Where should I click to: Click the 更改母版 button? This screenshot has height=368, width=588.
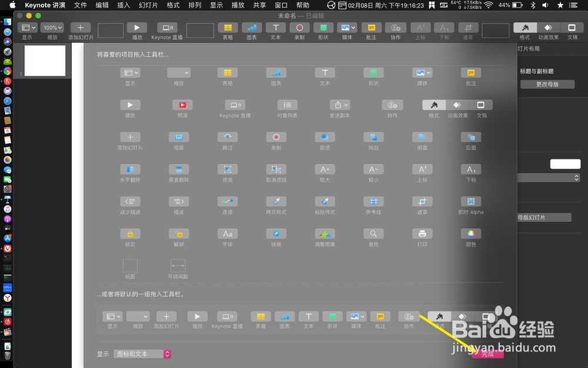point(547,84)
